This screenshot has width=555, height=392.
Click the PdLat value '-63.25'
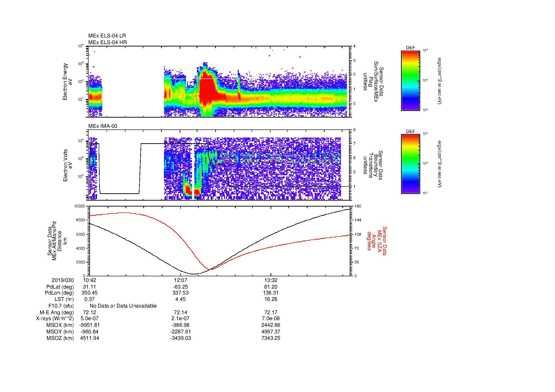click(x=180, y=287)
